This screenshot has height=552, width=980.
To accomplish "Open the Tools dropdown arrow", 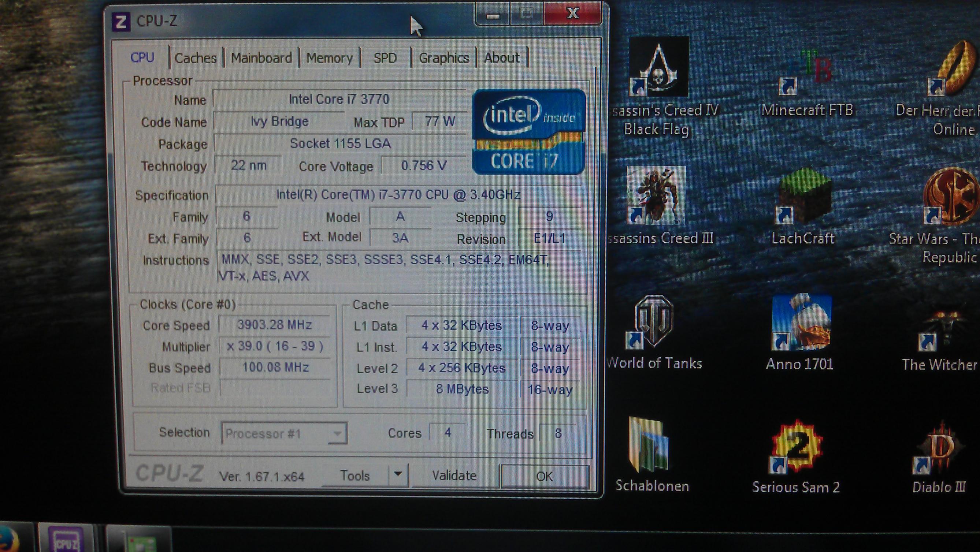I will click(x=398, y=474).
